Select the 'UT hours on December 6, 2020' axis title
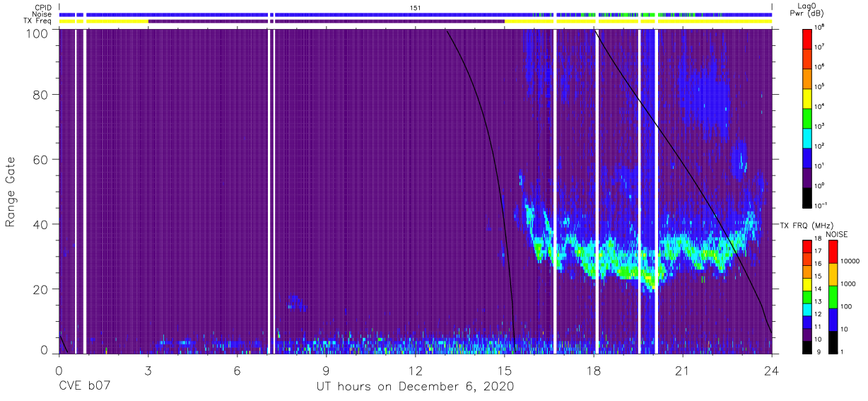This screenshot has height=401, width=868. tap(416, 385)
